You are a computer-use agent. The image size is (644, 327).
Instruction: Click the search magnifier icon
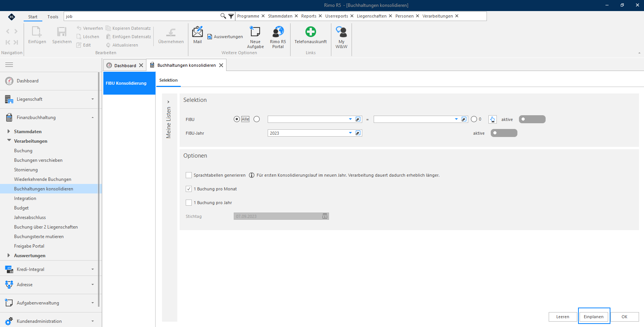[x=223, y=16]
